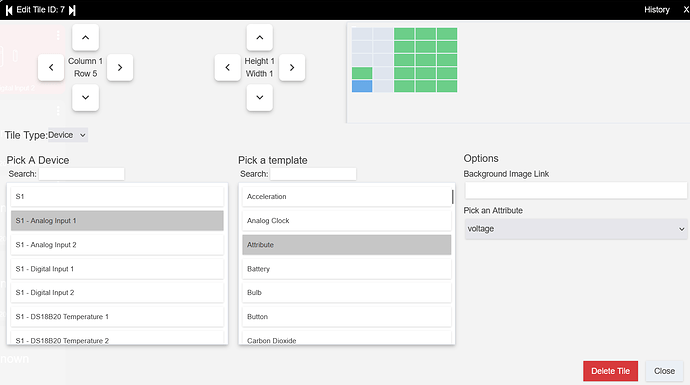Choose the Carbon Dioxide template
Image resolution: width=690 pixels, height=385 pixels.
347,338
